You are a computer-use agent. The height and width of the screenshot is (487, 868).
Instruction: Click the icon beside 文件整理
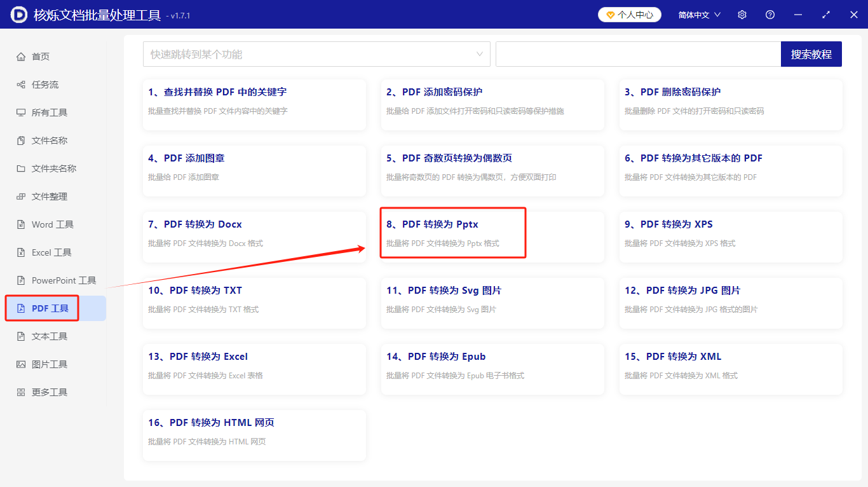[x=21, y=196]
